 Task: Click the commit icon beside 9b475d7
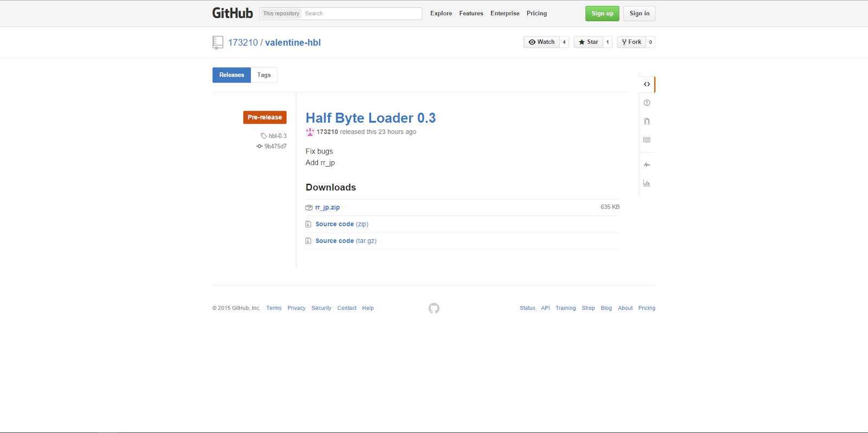click(x=259, y=147)
